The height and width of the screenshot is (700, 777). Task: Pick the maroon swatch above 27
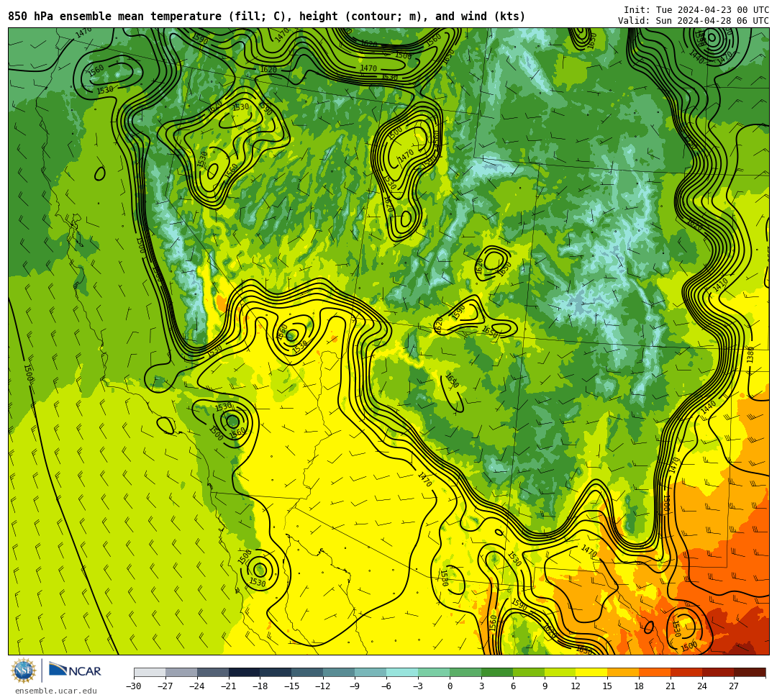click(x=750, y=672)
